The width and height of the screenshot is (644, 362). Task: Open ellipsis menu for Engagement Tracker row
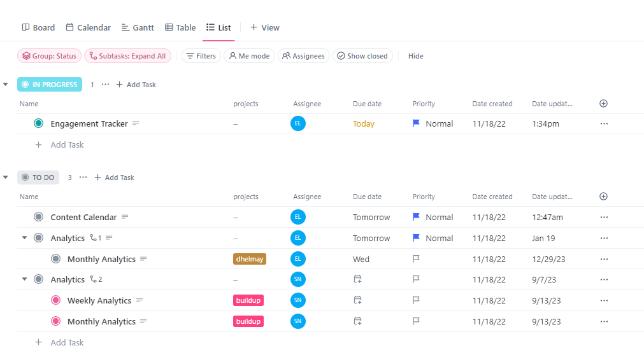604,124
